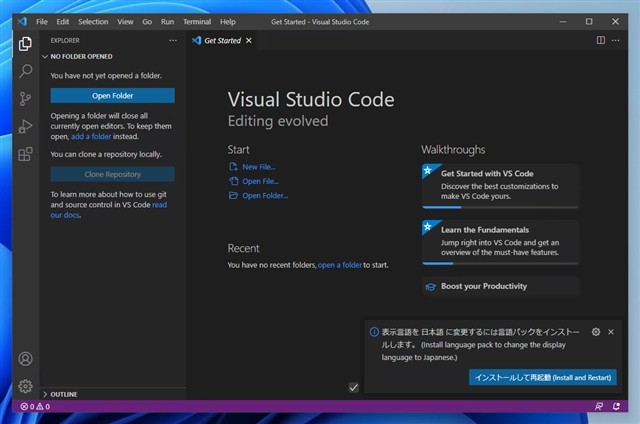This screenshot has width=640, height=424.
Task: Open the Extensions view
Action: pos(26,154)
